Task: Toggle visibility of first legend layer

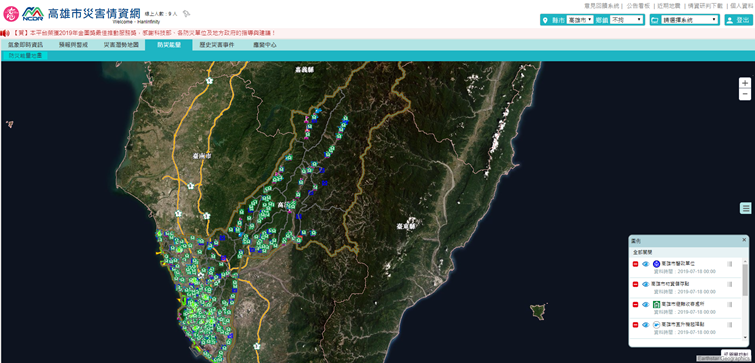Action: tap(646, 264)
